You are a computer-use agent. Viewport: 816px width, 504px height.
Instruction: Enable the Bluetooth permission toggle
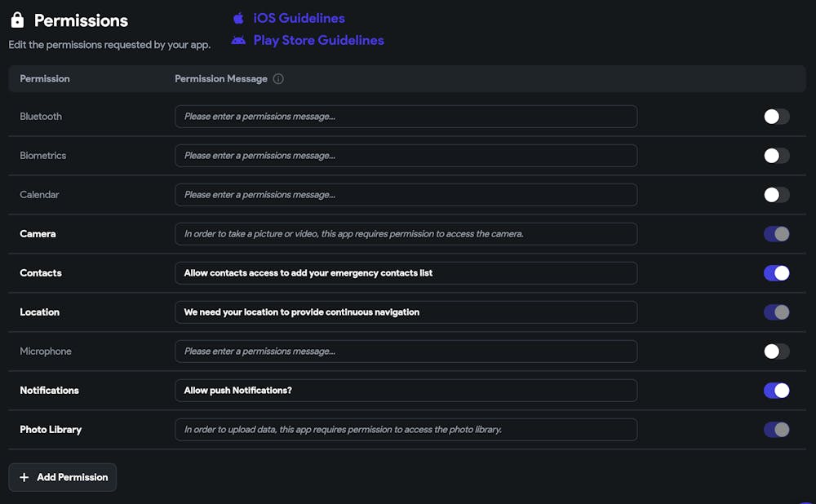pyautogui.click(x=776, y=117)
